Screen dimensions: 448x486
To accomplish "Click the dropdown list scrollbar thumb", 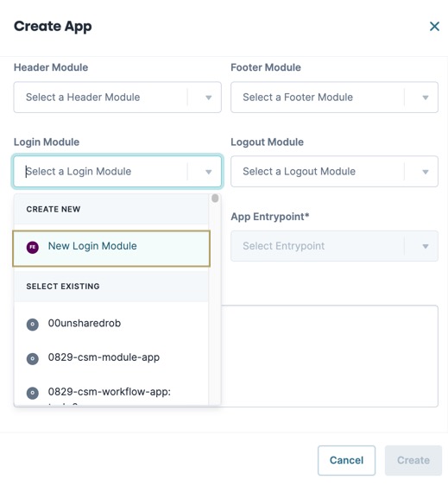I will pyautogui.click(x=215, y=198).
